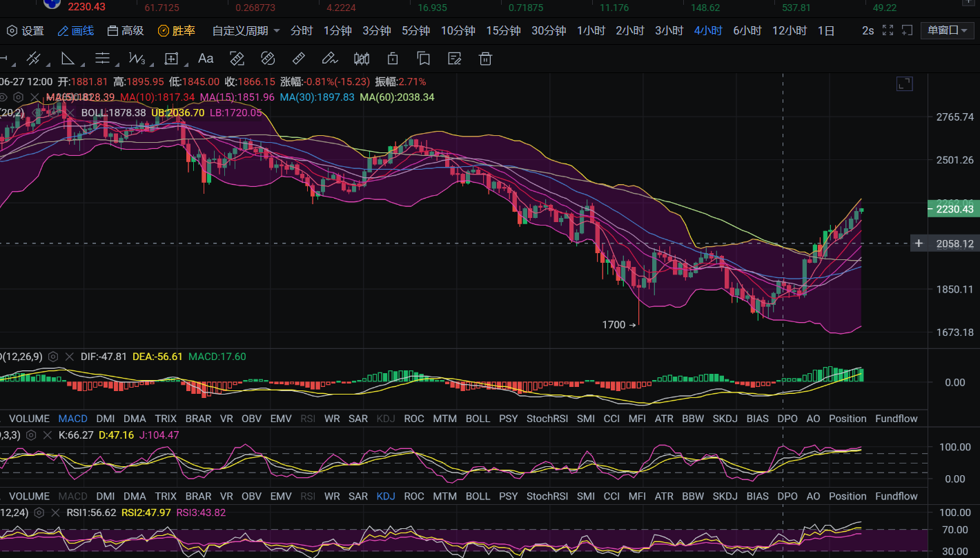Lock drawings with the padlock icon

pyautogui.click(x=393, y=59)
